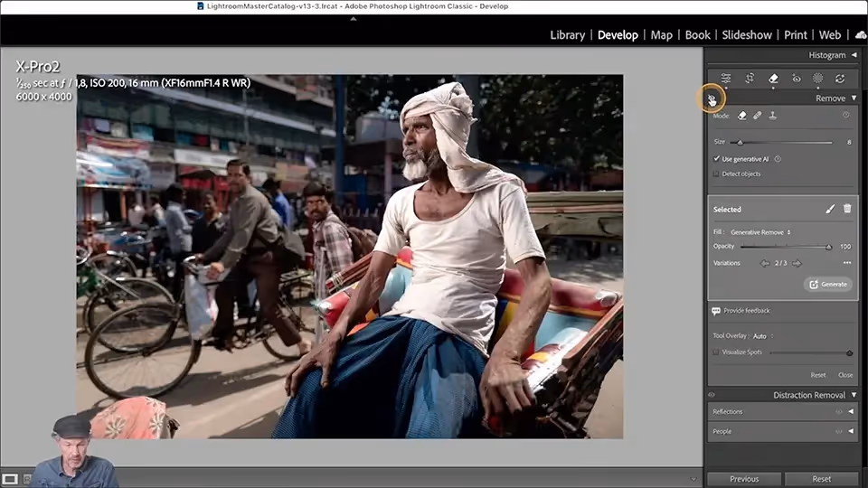Image resolution: width=868 pixels, height=488 pixels.
Task: Click the Previous button
Action: [744, 479]
